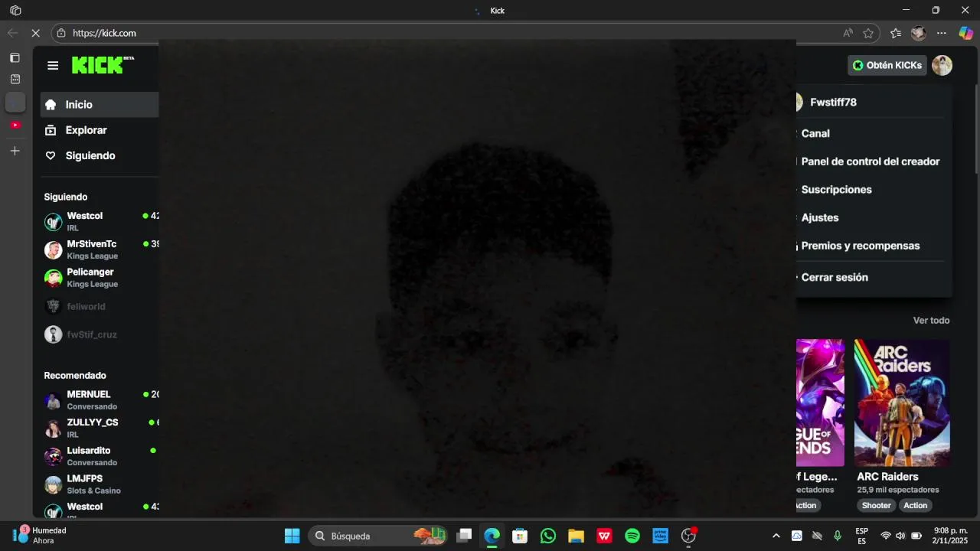The width and height of the screenshot is (980, 551).
Task: Click the Action tag under ARC Raiders
Action: tap(915, 505)
